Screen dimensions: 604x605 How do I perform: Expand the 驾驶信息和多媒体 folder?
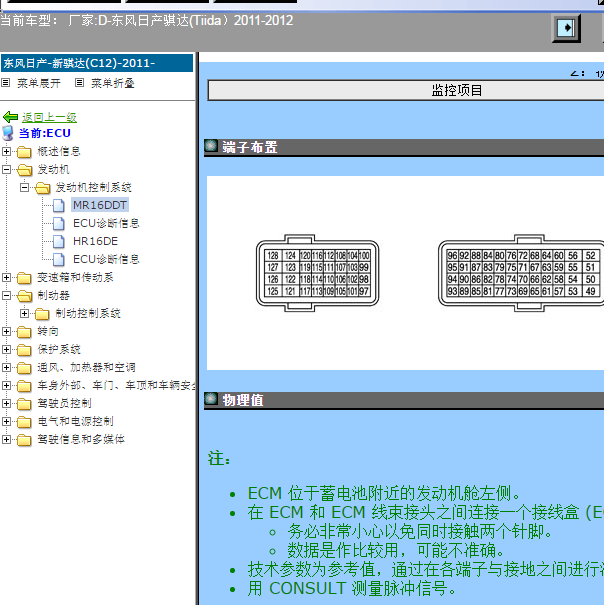click(6, 439)
